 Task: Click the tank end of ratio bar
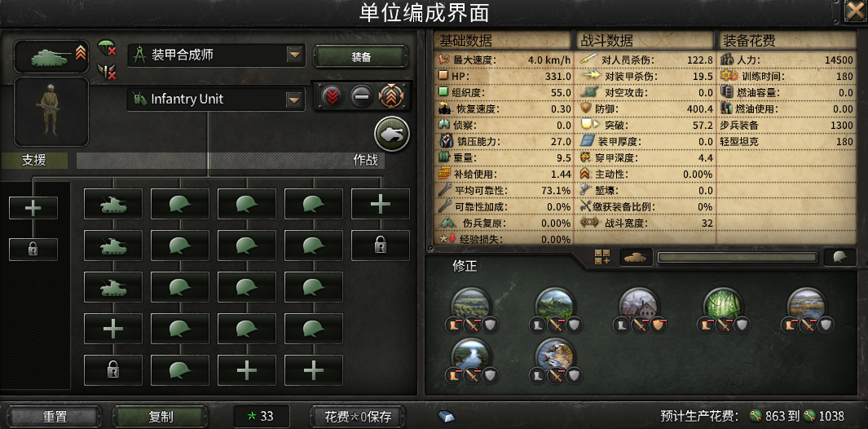pos(636,257)
